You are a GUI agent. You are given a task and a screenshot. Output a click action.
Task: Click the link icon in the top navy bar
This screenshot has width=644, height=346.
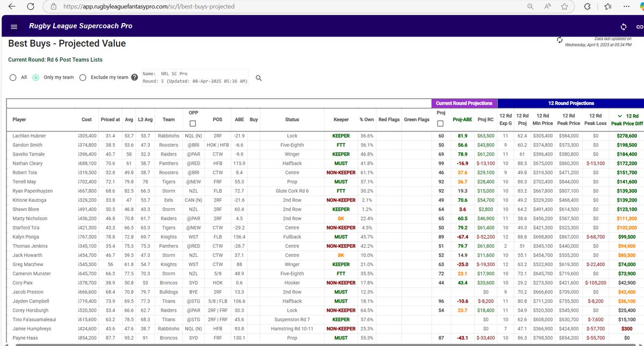(x=639, y=26)
